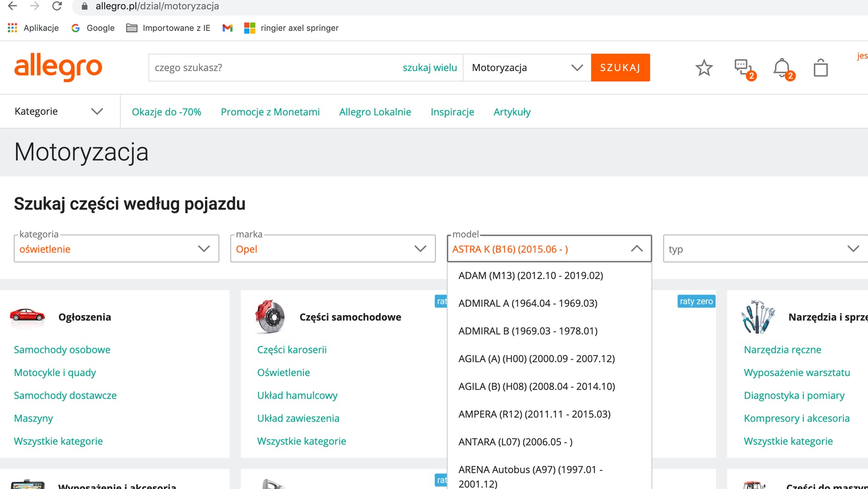Open 'Narzędzia ręczne' link
868x489 pixels.
tap(783, 350)
